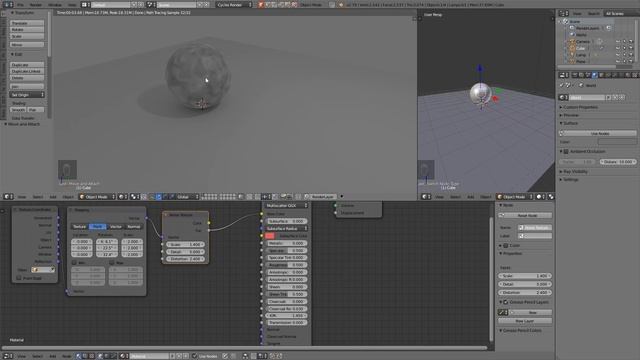
Task: Click the Translate button
Action: pyautogui.click(x=27, y=23)
